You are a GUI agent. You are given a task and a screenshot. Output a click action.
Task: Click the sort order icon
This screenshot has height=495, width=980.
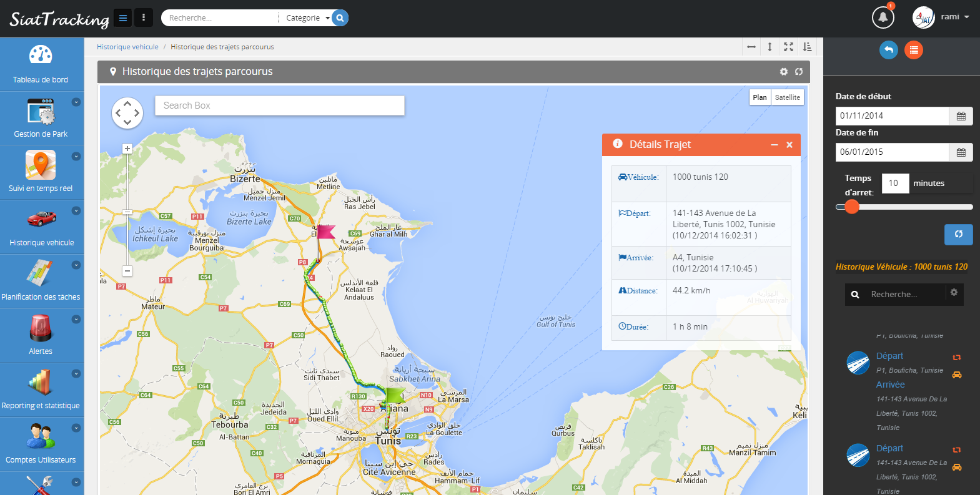tap(808, 47)
